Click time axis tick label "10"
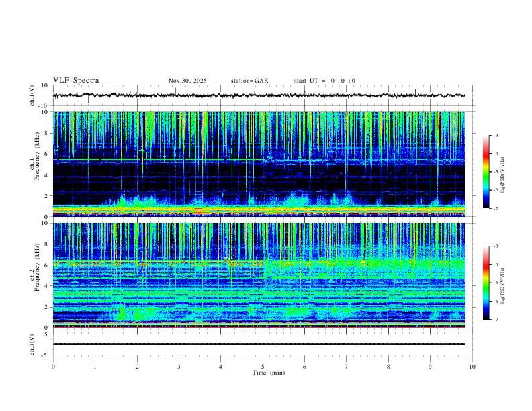 (472, 367)
